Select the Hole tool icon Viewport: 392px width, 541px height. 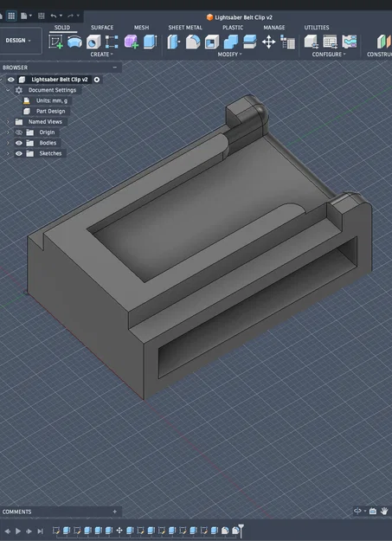click(93, 42)
